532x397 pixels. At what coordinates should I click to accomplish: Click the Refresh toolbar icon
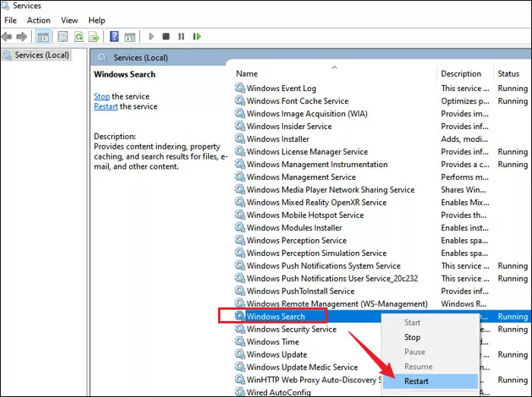79,36
